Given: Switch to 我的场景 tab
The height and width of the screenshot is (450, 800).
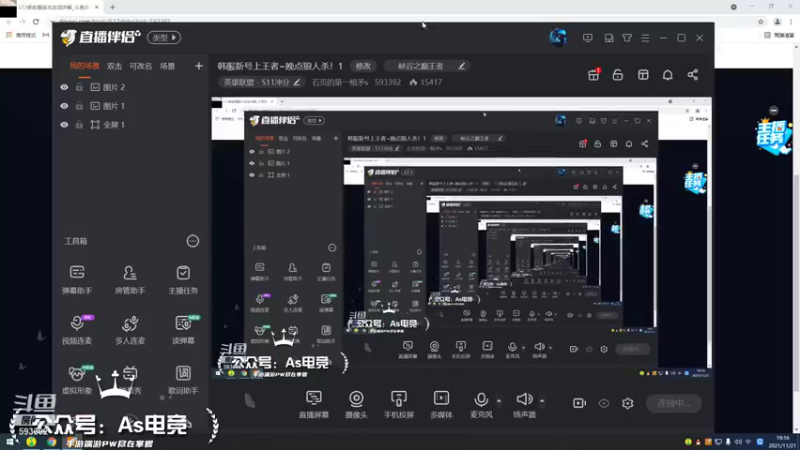Looking at the screenshot, I should 85,66.
